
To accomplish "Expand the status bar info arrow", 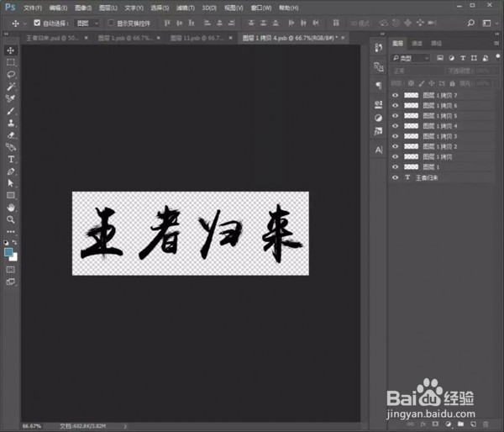I will (125, 426).
